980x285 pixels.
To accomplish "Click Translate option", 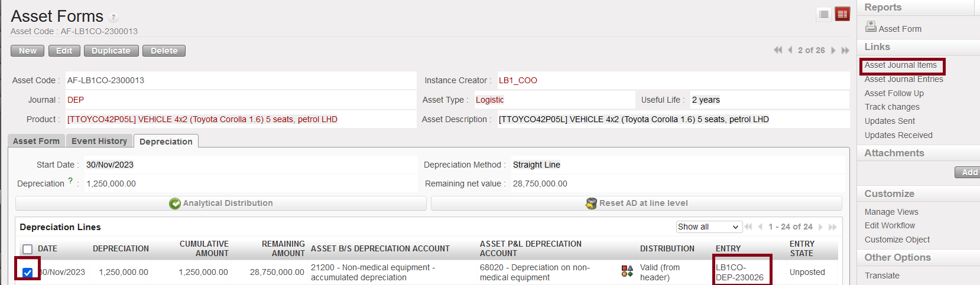I will tap(882, 276).
